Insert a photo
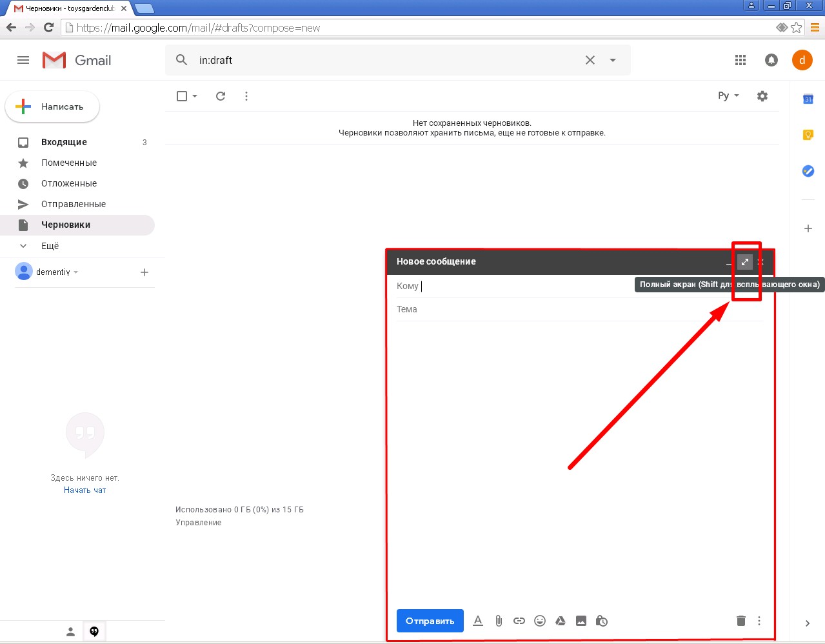The image size is (825, 644). coord(581,621)
